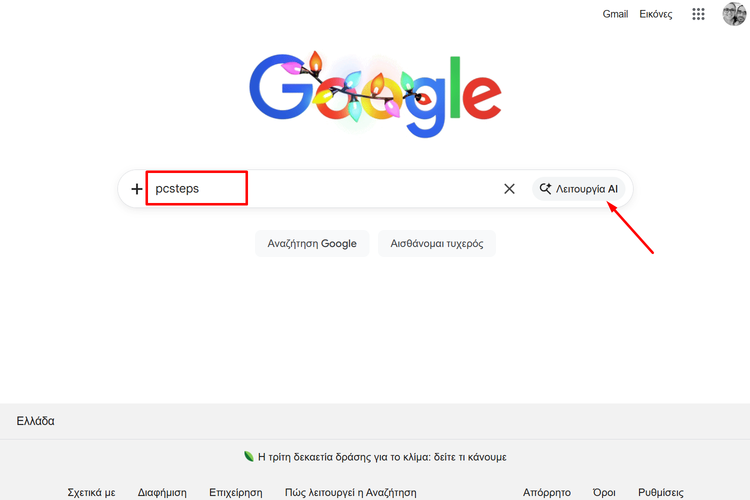This screenshot has width=750, height=500.
Task: Open Εικόνες images link
Action: 655,14
